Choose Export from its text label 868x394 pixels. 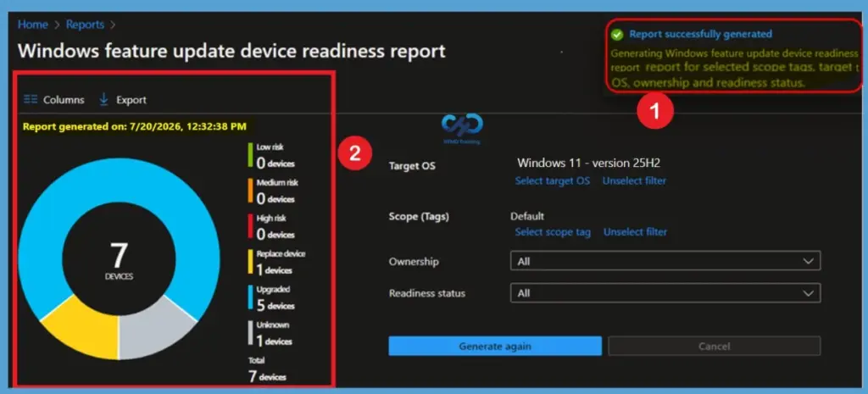pyautogui.click(x=131, y=100)
